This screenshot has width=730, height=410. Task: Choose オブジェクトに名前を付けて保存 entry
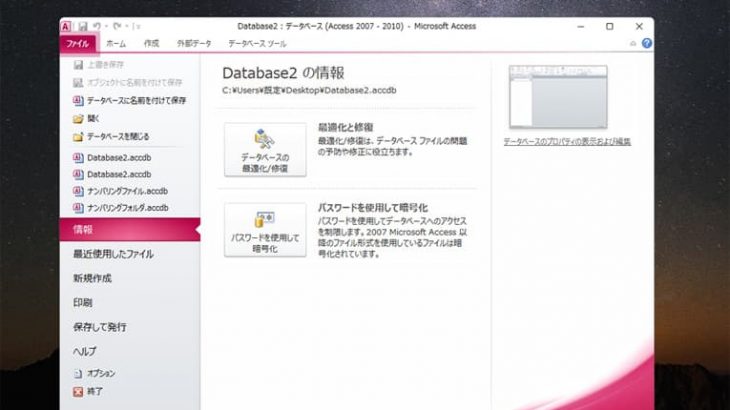(135, 82)
